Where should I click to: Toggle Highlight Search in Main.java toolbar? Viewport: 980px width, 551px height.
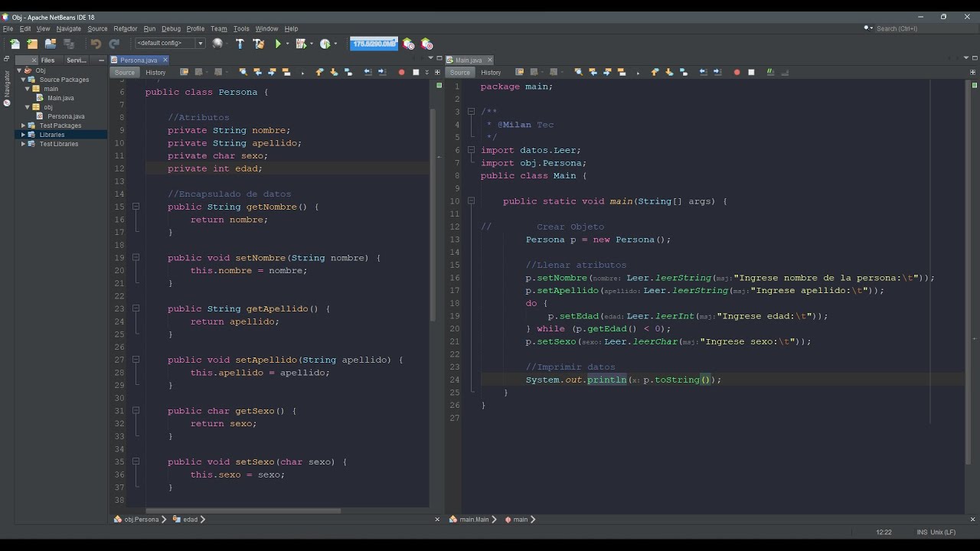[x=622, y=72]
